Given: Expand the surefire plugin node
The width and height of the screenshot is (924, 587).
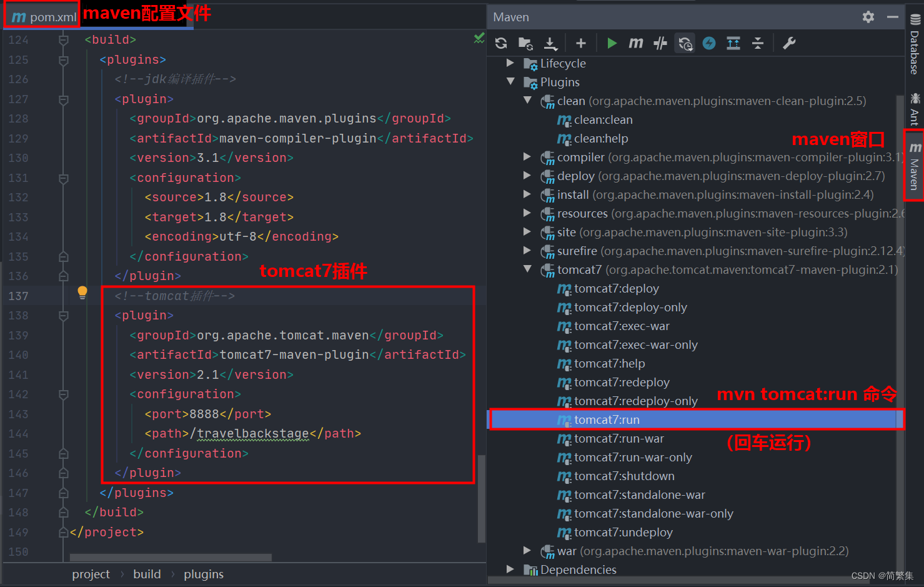Looking at the screenshot, I should pos(527,250).
